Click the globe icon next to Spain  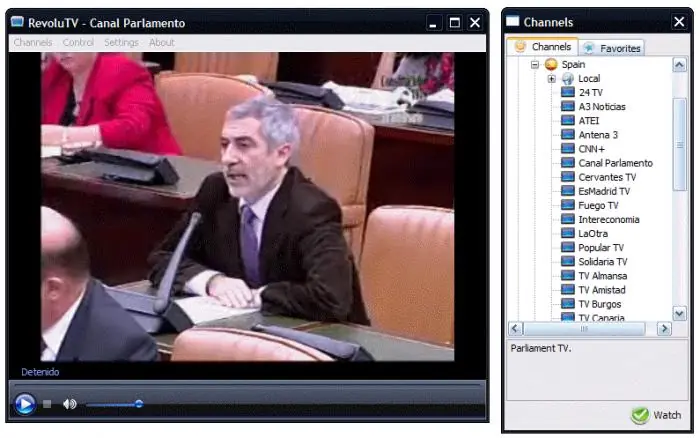pos(551,64)
